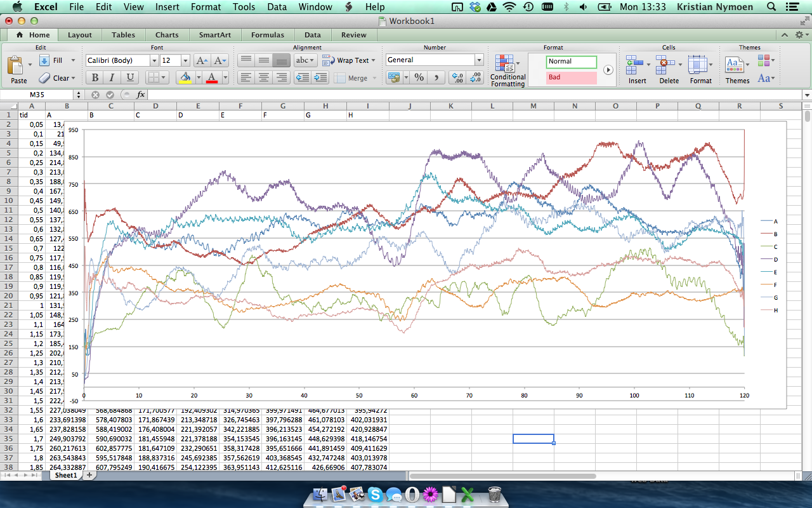Open the theme fonts Aa icon
Image resolution: width=812 pixels, height=508 pixels.
(x=764, y=78)
